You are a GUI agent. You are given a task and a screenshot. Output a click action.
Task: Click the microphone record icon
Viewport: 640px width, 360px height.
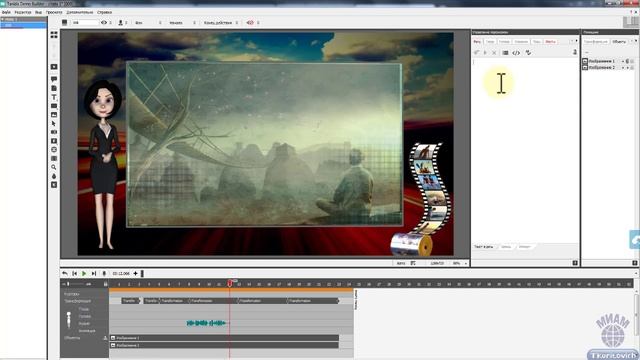pyautogui.click(x=104, y=273)
